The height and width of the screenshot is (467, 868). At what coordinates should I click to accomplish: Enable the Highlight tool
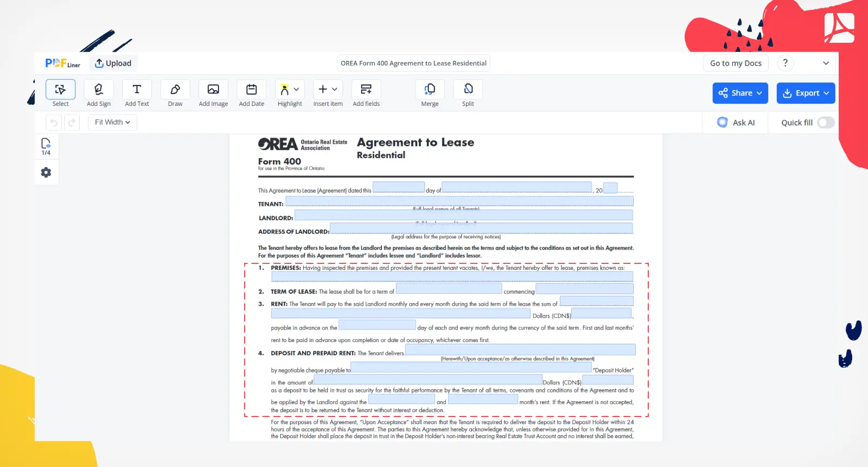[285, 90]
